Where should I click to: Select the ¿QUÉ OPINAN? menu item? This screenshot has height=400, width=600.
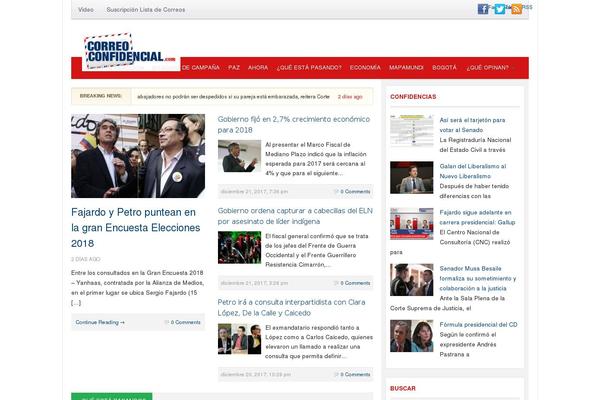pyautogui.click(x=487, y=67)
